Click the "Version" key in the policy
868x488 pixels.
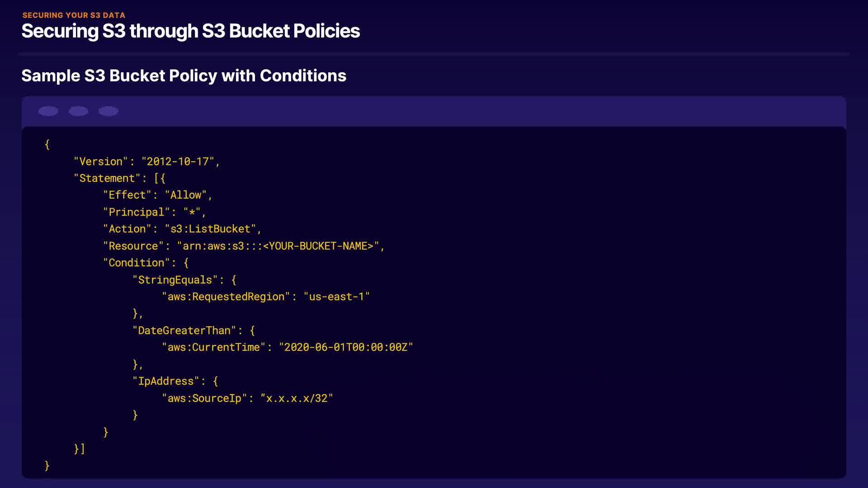[x=101, y=162]
